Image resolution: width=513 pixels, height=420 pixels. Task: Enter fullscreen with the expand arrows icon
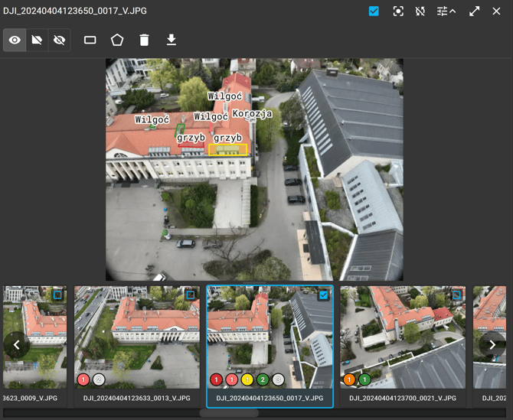(x=474, y=11)
